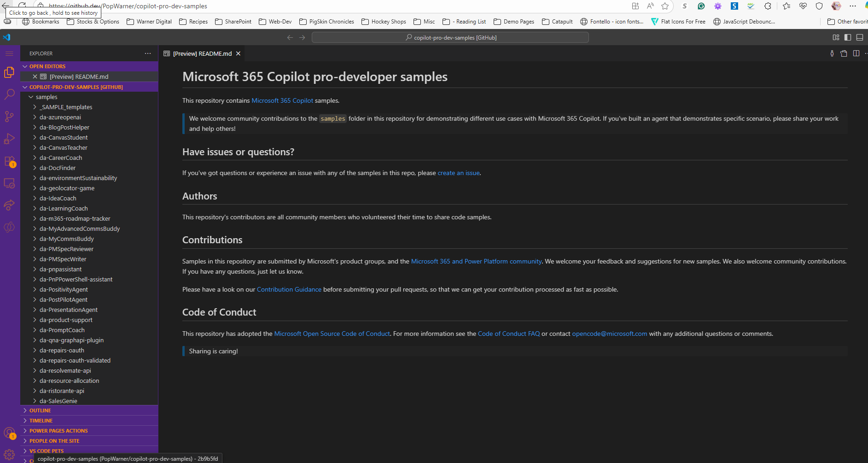
Task: Close the README.md preview tab
Action: coord(238,53)
